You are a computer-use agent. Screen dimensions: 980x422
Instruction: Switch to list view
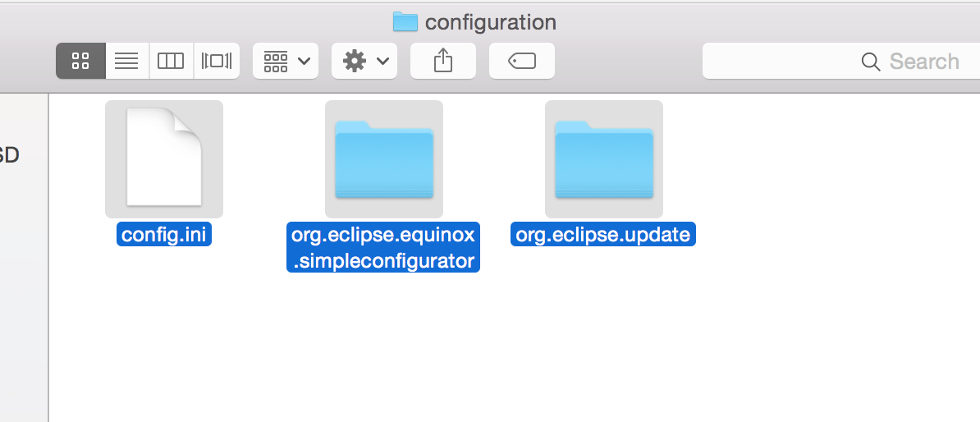tap(126, 61)
